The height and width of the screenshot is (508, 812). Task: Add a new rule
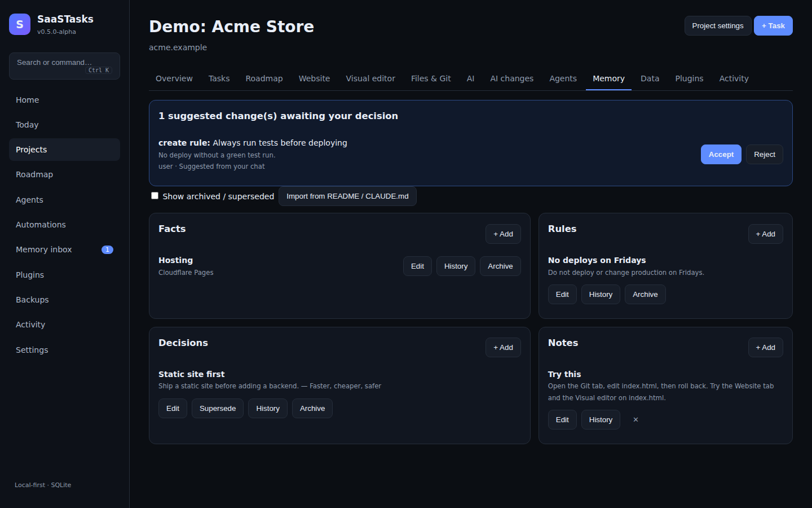point(766,234)
